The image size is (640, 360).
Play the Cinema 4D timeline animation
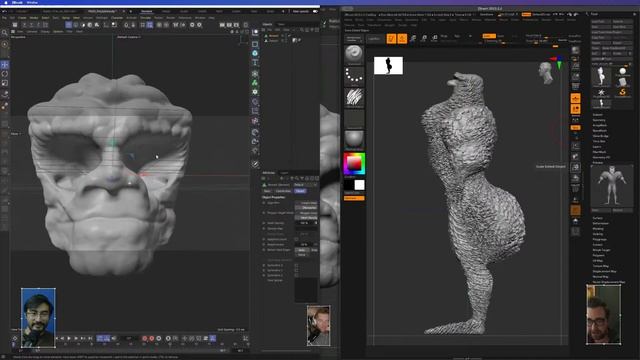(x=69, y=338)
